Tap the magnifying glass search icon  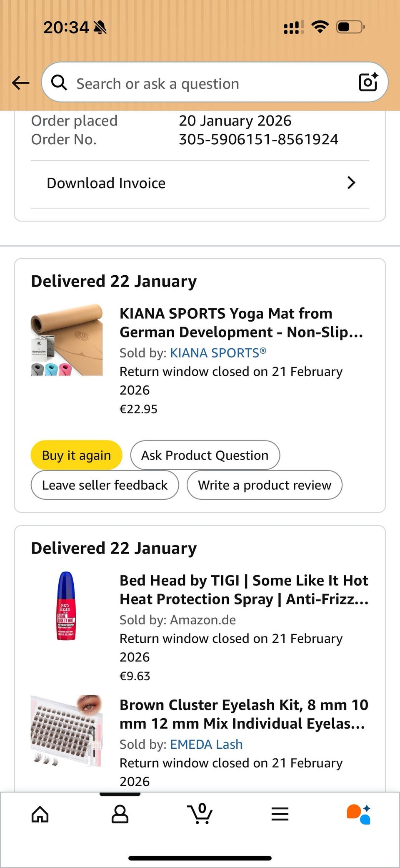click(59, 83)
